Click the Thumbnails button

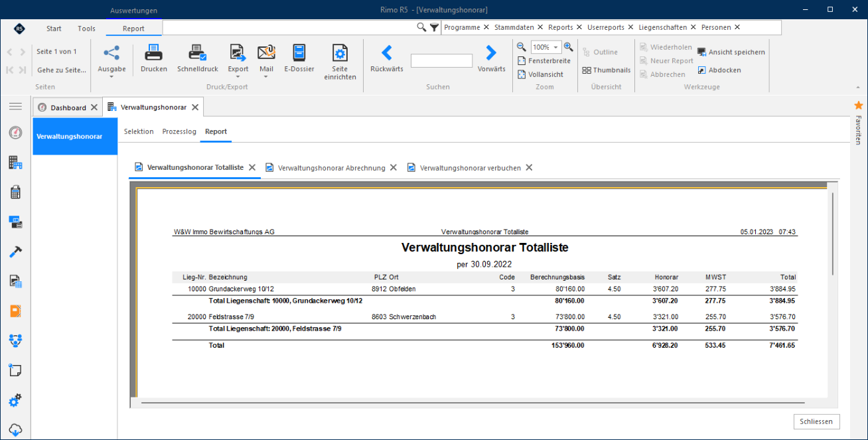pyautogui.click(x=607, y=70)
